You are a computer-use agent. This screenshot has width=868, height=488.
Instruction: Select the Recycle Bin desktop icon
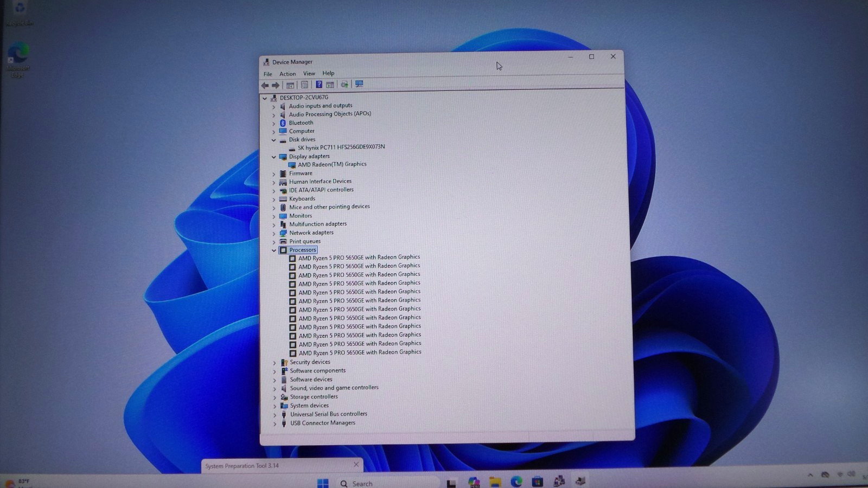pos(19,13)
